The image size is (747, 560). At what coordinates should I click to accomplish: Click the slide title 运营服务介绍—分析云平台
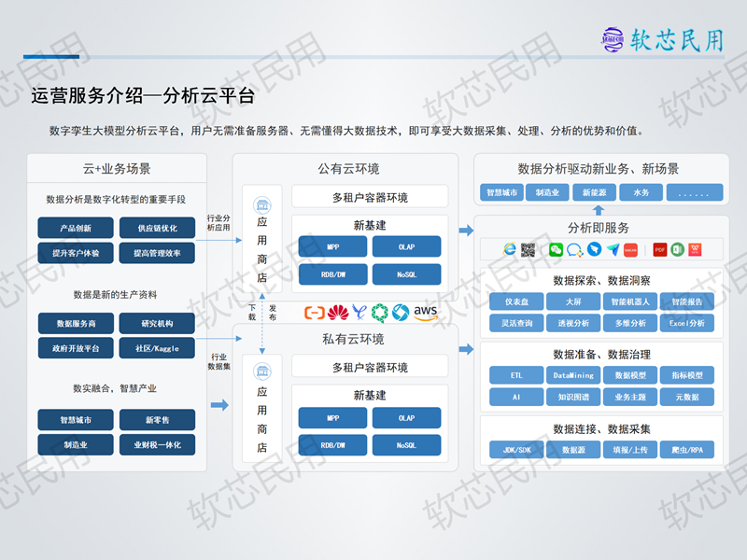point(143,96)
